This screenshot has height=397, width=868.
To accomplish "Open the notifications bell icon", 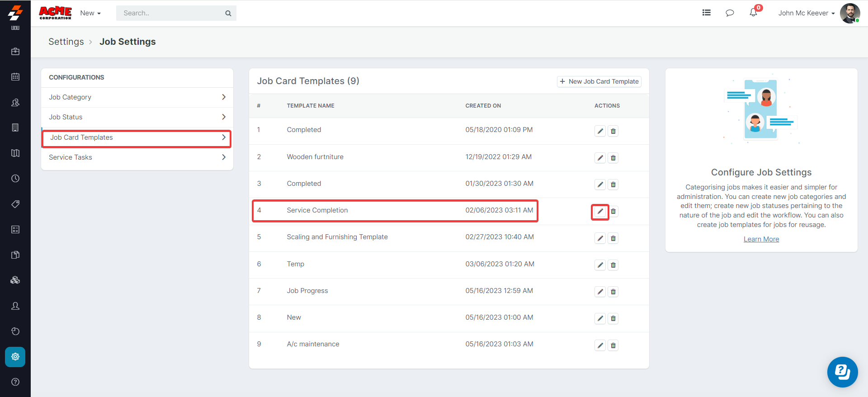I will (753, 13).
